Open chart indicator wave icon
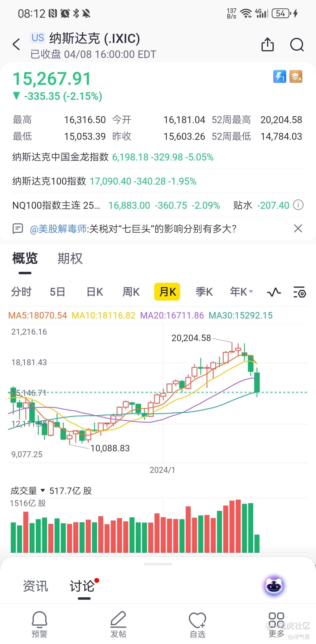The width and height of the screenshot is (316, 644). 274,292
